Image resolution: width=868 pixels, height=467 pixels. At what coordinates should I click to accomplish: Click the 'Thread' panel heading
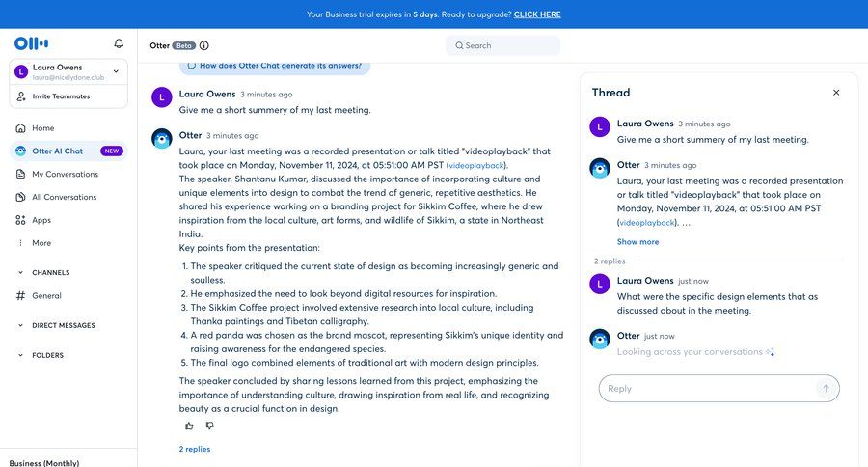click(x=610, y=93)
